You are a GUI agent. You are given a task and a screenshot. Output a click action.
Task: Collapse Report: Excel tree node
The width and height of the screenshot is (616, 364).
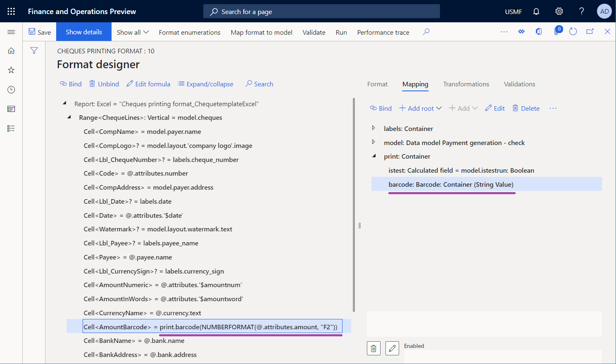64,103
